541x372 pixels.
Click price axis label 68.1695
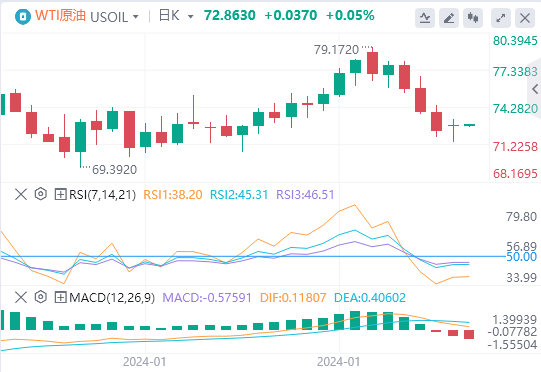[x=515, y=174]
